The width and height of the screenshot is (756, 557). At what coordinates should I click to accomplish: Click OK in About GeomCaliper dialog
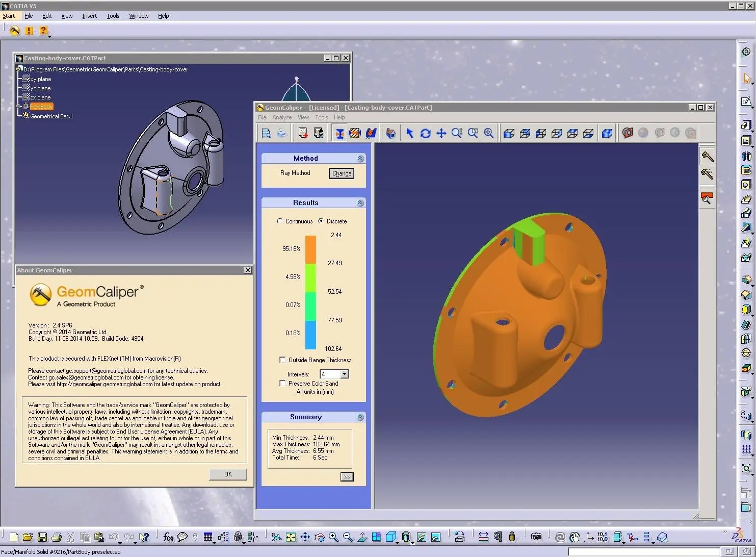click(228, 474)
